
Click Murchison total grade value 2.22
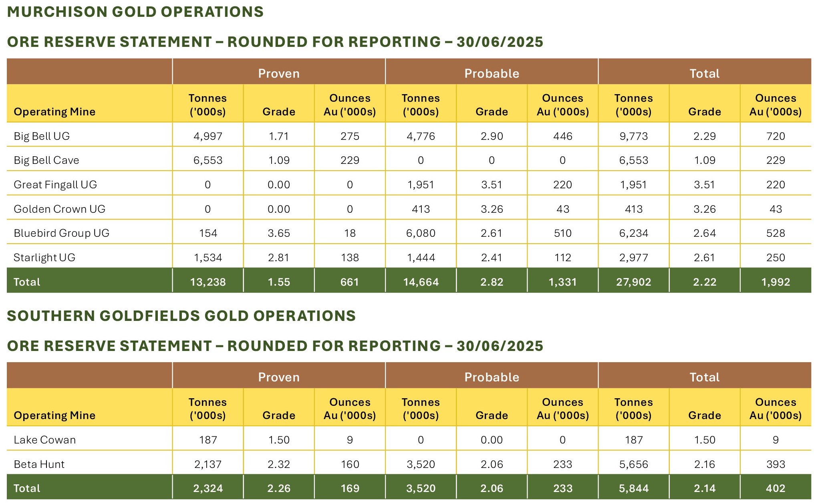(704, 282)
